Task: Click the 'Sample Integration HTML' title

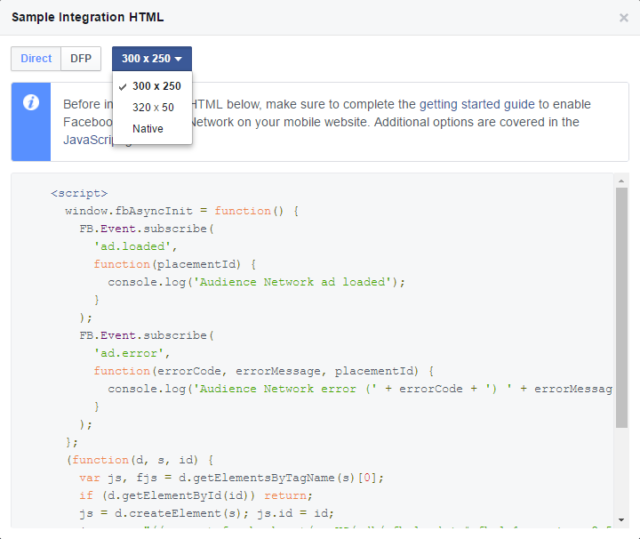Action: click(87, 17)
